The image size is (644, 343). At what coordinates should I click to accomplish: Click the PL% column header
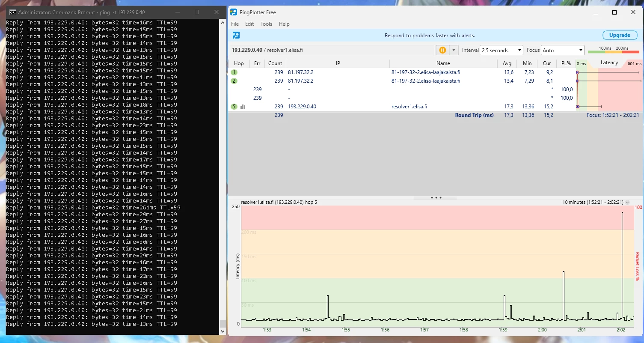click(x=566, y=63)
